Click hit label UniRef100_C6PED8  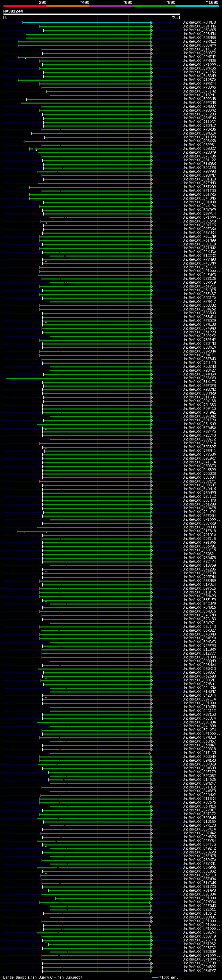pos(199,964)
